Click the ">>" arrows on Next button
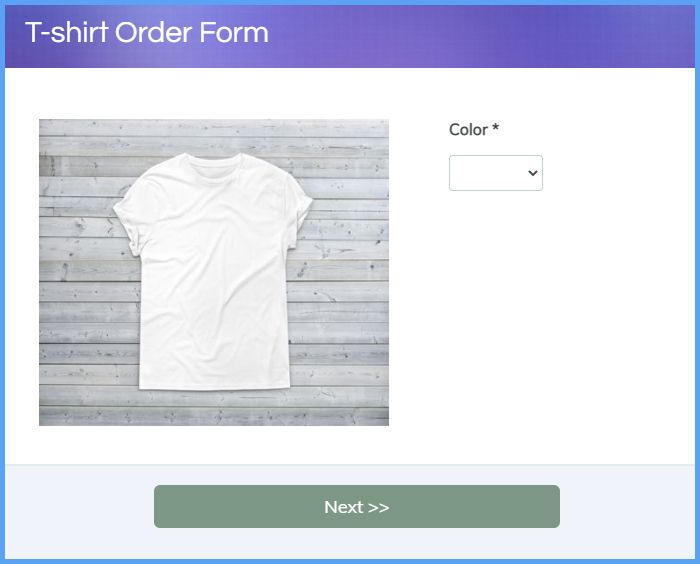This screenshot has width=700, height=564. (x=379, y=508)
